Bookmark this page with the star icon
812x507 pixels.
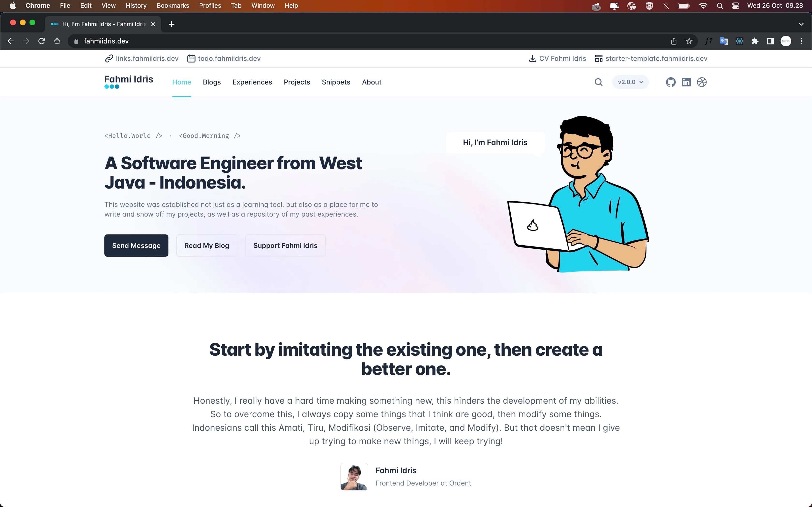689,41
